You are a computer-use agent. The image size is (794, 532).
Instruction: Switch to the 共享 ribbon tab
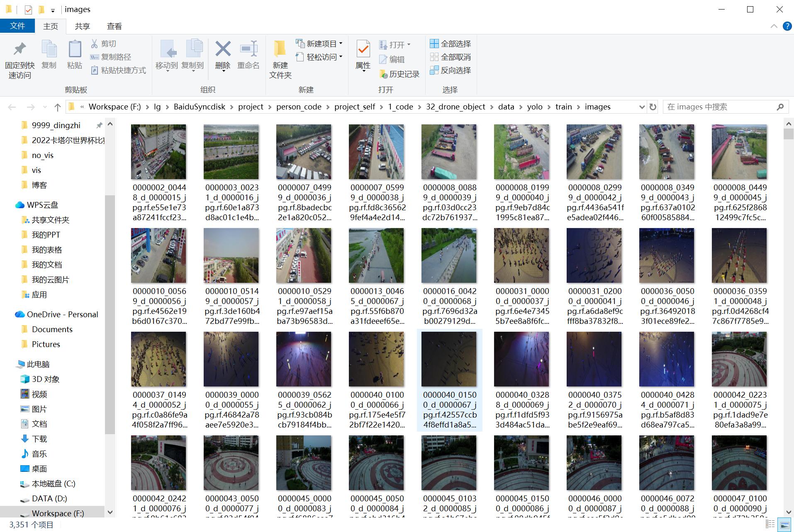[x=82, y=26]
